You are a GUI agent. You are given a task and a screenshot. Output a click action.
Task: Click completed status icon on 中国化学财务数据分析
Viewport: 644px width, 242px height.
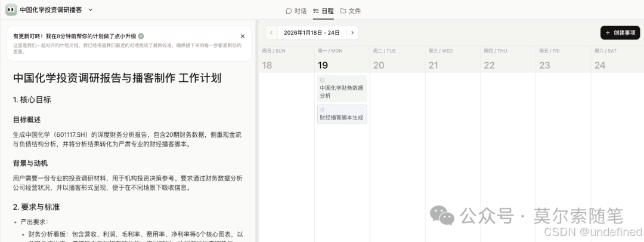[322, 80]
